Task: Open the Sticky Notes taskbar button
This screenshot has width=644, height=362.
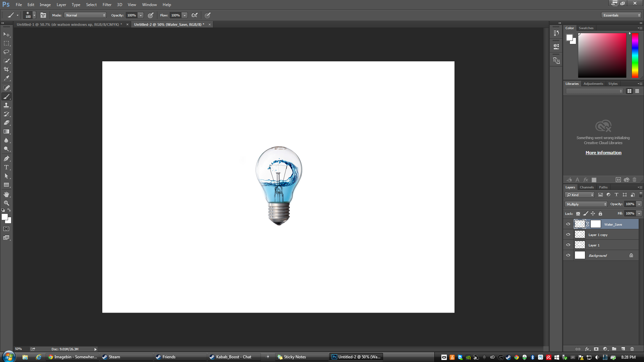Action: 302,357
